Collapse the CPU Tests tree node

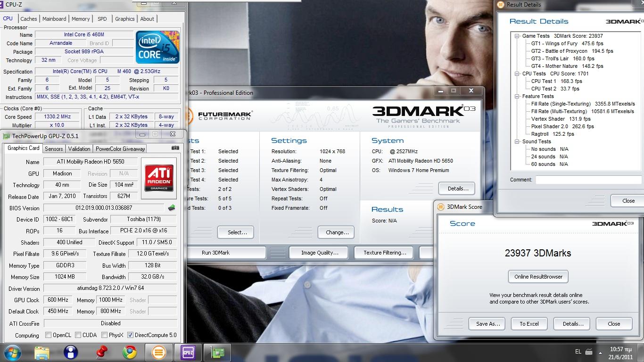(517, 74)
